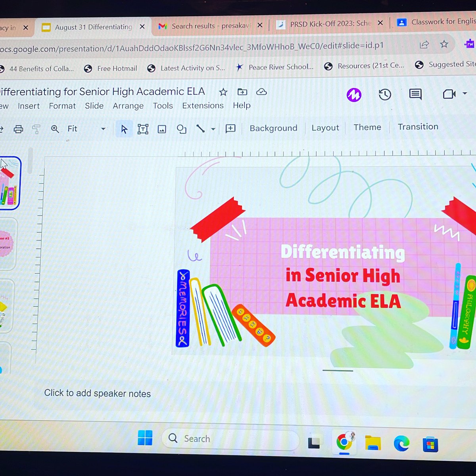Click the slide title Differentiating in Senior High
This screenshot has height=476, width=476.
343,276
